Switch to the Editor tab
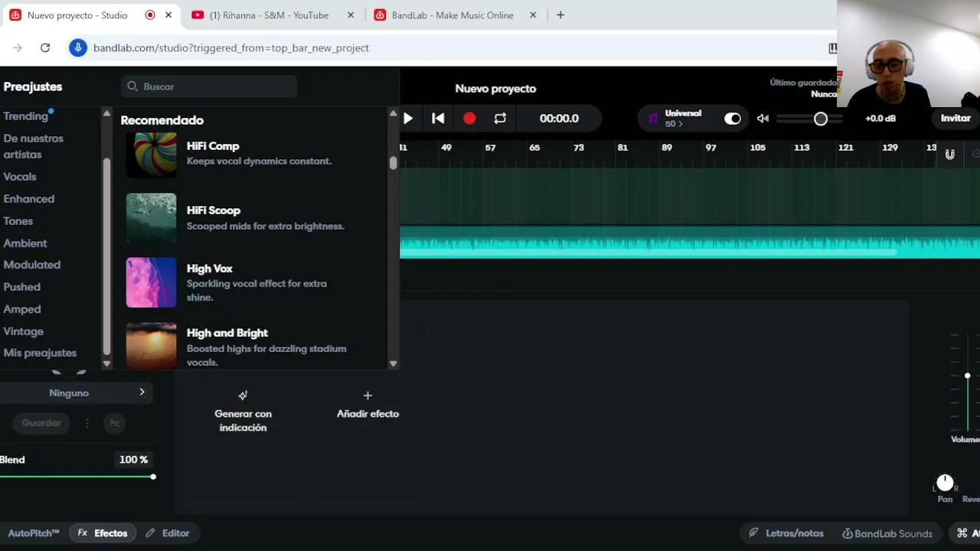This screenshot has width=980, height=551. 168,533
